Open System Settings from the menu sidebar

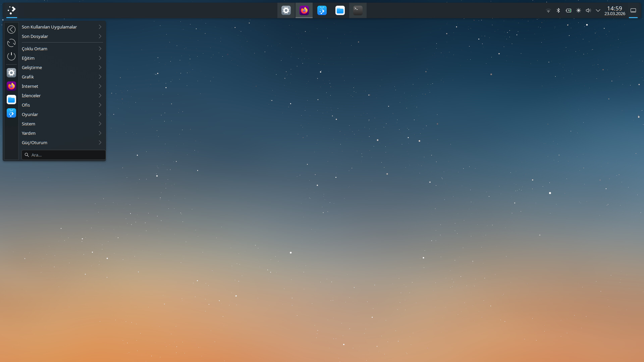pos(11,73)
